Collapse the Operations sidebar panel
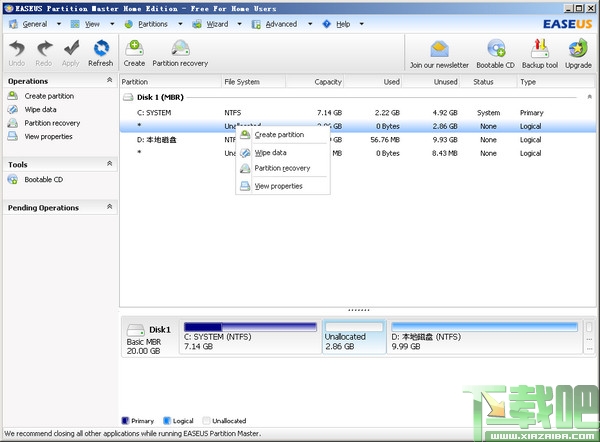 pyautogui.click(x=110, y=80)
